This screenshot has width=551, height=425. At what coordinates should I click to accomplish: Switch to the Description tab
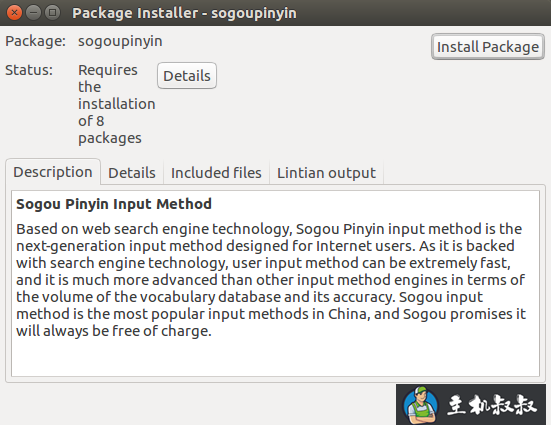[53, 172]
